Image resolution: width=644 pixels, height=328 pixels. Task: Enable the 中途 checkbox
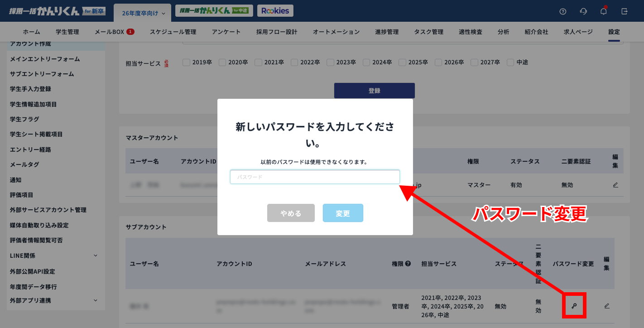pyautogui.click(x=510, y=62)
